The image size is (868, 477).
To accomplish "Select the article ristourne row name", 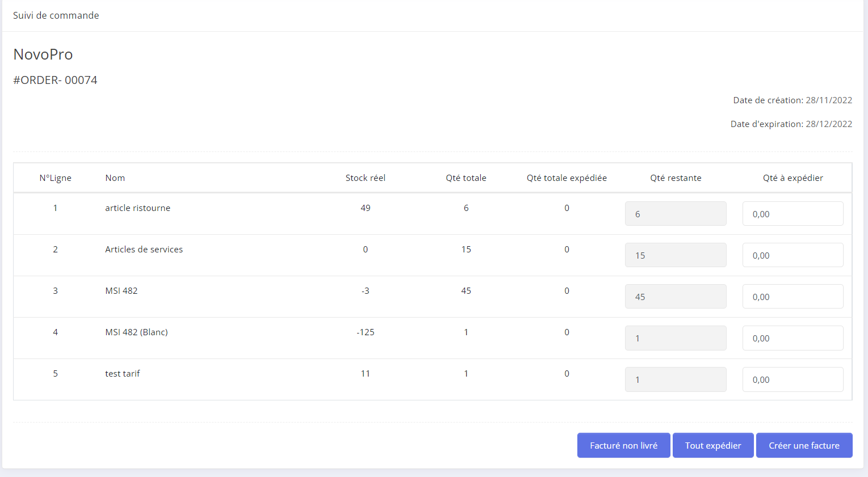I will [137, 208].
